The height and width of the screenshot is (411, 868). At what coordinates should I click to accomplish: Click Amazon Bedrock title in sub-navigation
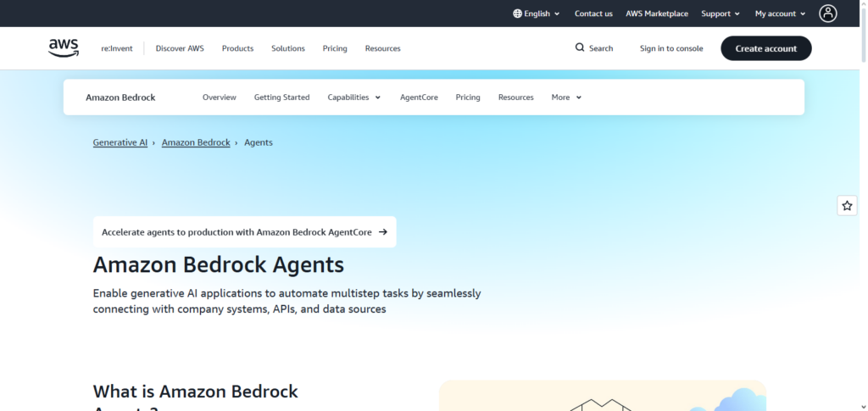pyautogui.click(x=120, y=97)
